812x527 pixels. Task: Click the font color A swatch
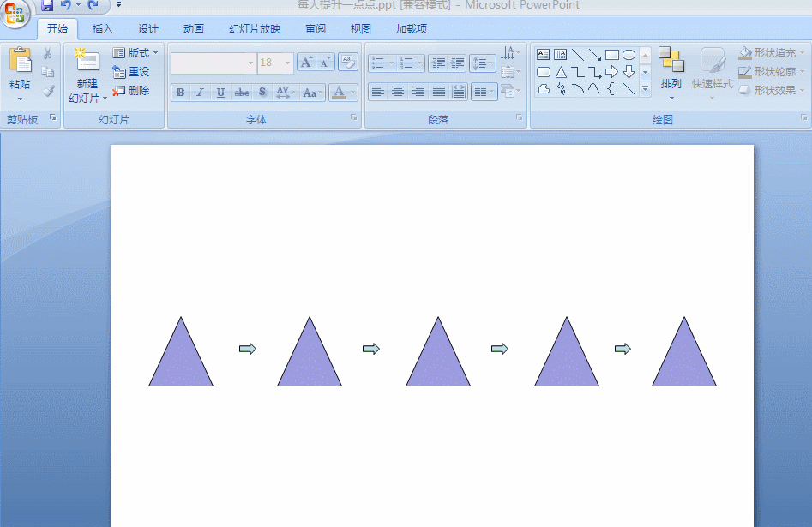coord(339,93)
